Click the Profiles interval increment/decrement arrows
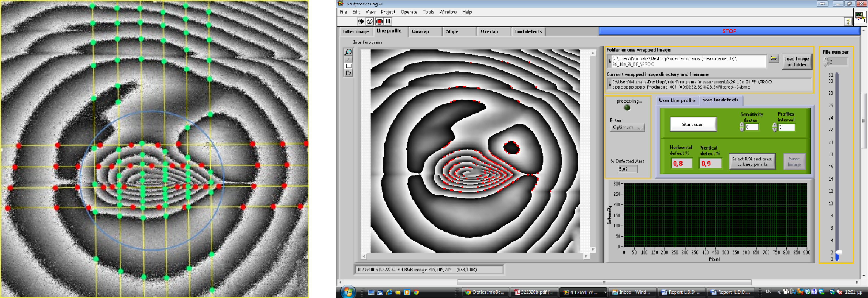The image size is (868, 298). [x=774, y=127]
